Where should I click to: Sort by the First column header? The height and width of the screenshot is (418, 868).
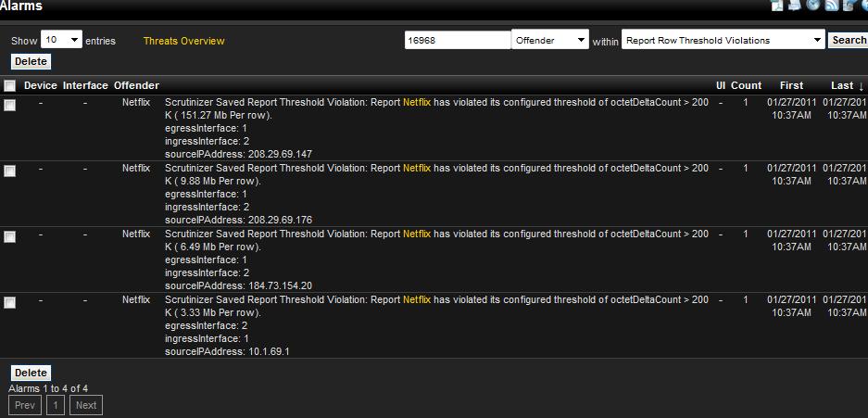coord(792,86)
